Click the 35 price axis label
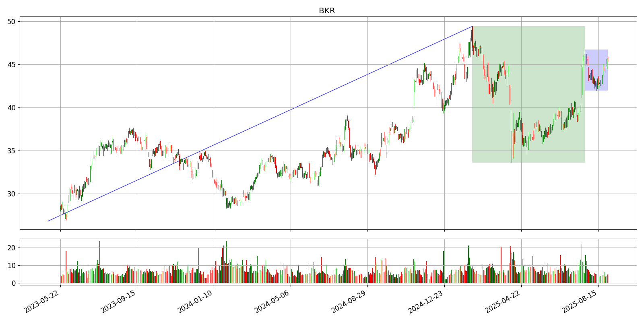 pos(11,151)
